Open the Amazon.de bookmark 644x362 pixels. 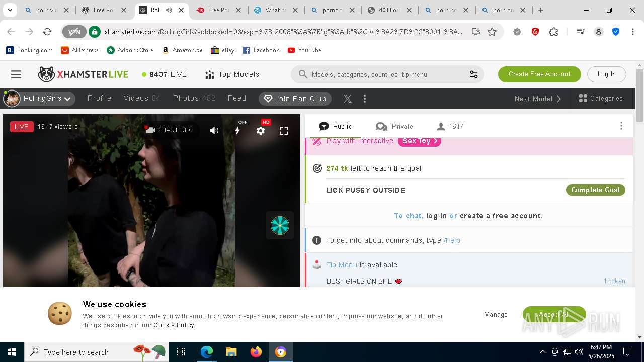182,50
